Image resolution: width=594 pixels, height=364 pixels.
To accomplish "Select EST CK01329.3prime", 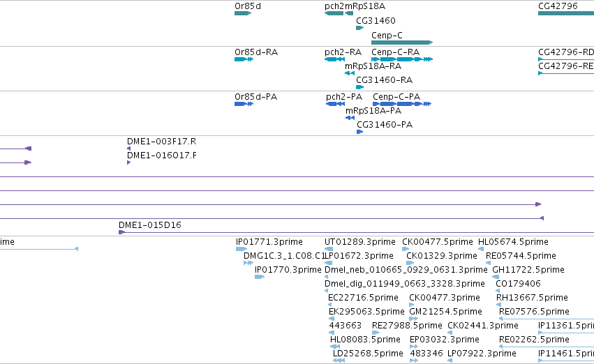I will [x=410, y=263].
